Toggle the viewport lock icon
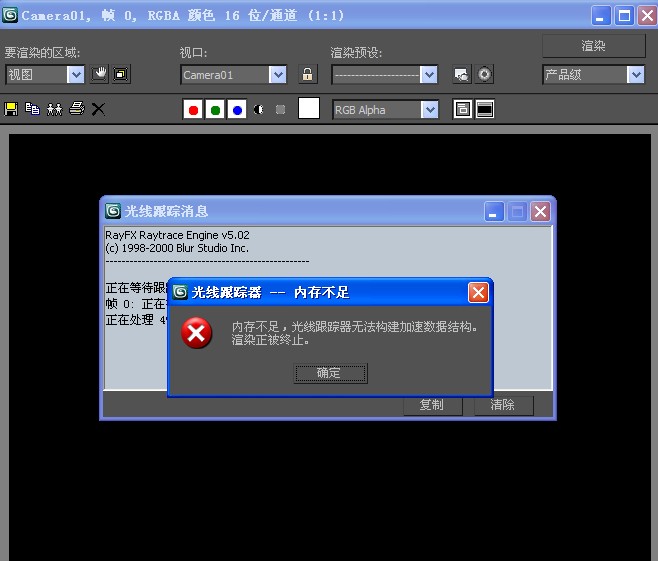This screenshot has width=658, height=561. (308, 74)
